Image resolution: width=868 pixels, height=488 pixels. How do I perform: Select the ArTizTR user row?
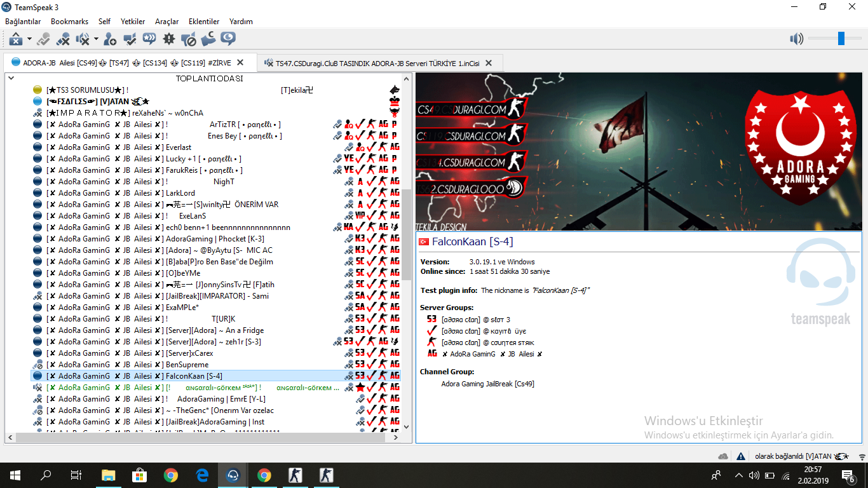[x=215, y=125]
